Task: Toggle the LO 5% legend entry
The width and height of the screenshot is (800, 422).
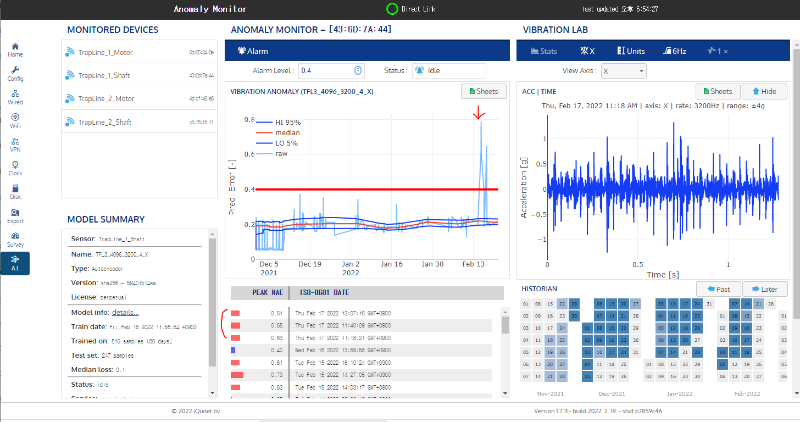Action: (278, 143)
